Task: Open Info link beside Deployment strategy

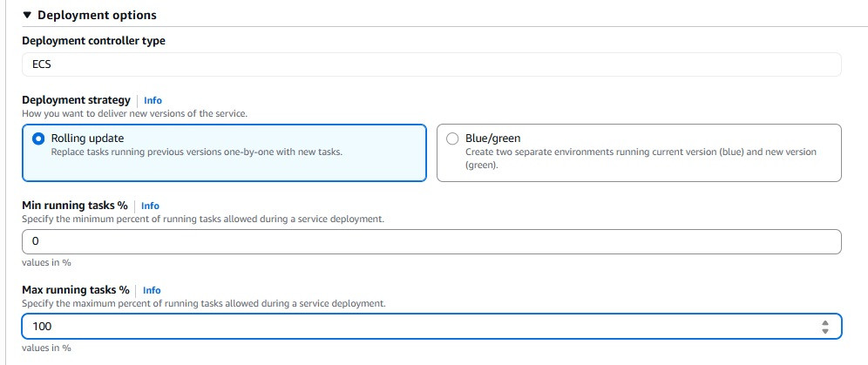Action: point(153,101)
